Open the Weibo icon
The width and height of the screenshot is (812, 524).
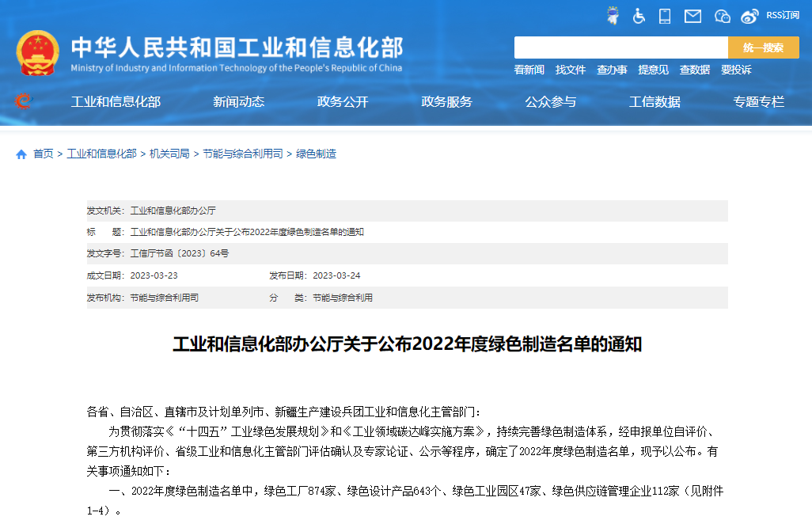click(749, 16)
